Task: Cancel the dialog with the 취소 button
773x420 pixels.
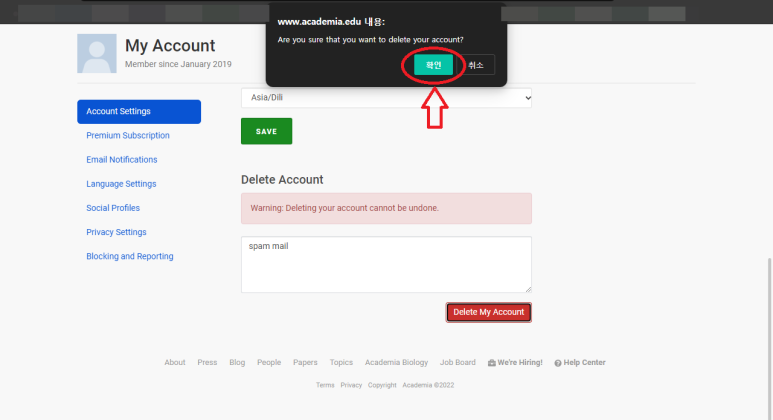Action: tap(476, 65)
